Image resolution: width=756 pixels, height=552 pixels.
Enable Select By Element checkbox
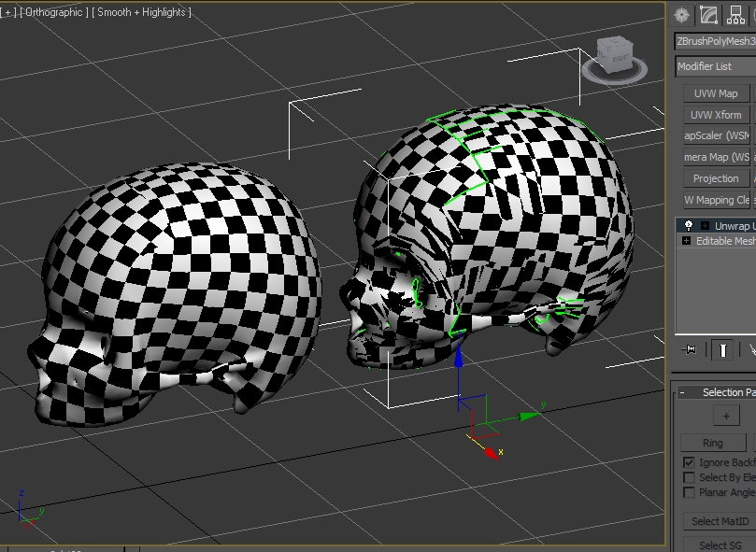(x=689, y=477)
